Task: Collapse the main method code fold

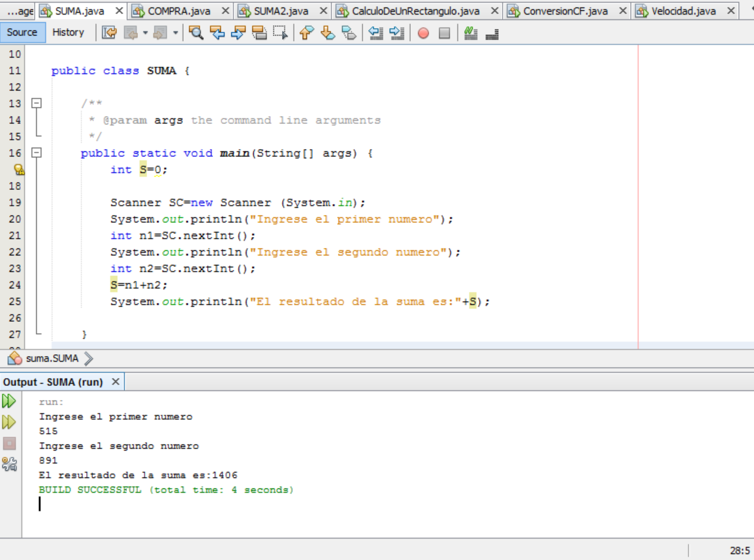Action: [37, 153]
